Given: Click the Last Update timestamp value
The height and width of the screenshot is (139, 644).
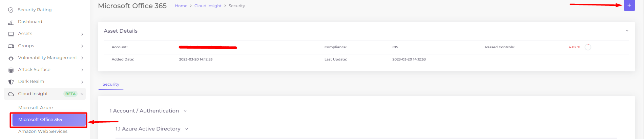Looking at the screenshot, I should pyautogui.click(x=409, y=59).
